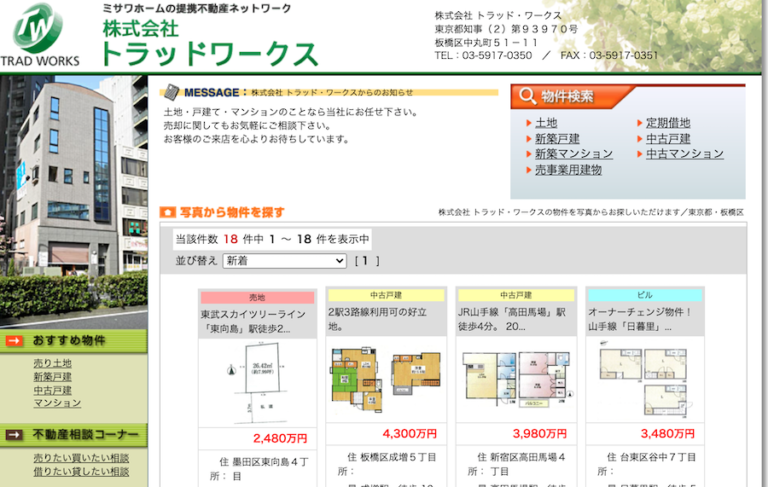The image size is (768, 487).
Task: Click page number 1 in pagination
Action: tap(364, 261)
